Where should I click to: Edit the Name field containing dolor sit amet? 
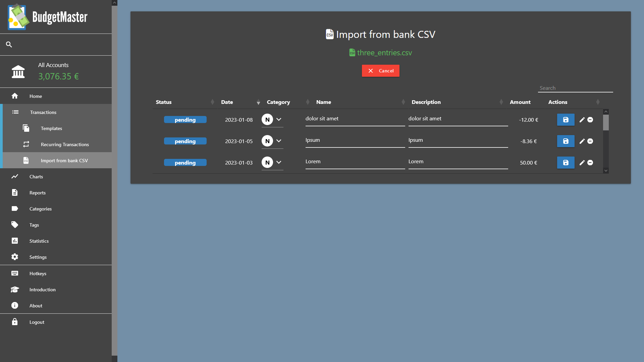click(355, 119)
